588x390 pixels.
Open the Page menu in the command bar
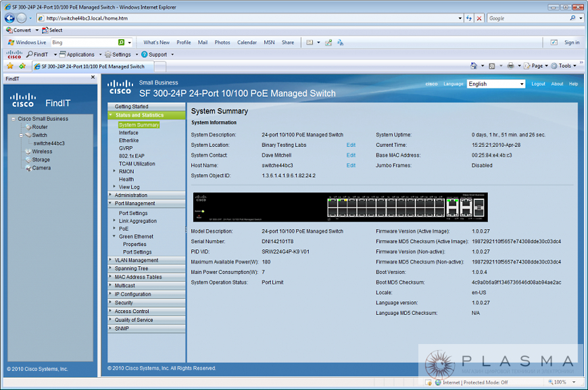click(x=536, y=66)
